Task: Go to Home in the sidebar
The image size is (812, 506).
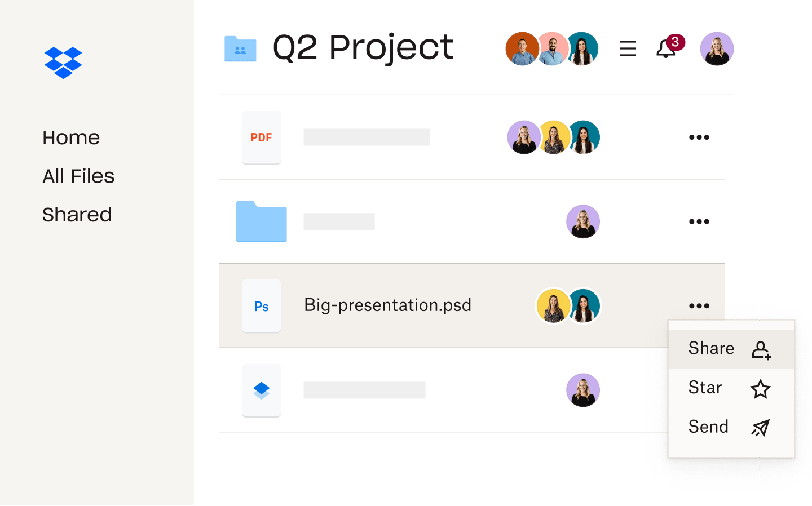Action: tap(71, 137)
